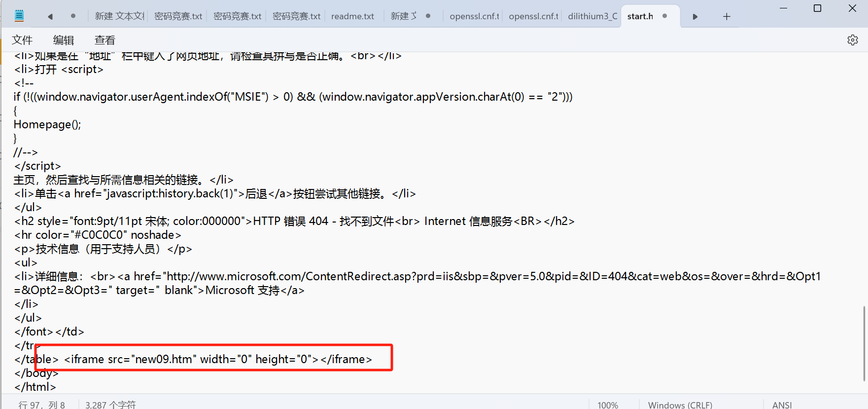Switch to the 新建 文本文 tab

pos(119,16)
